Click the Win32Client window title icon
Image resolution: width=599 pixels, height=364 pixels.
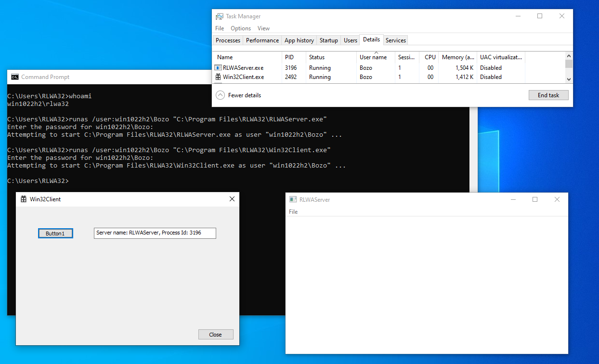coord(24,199)
